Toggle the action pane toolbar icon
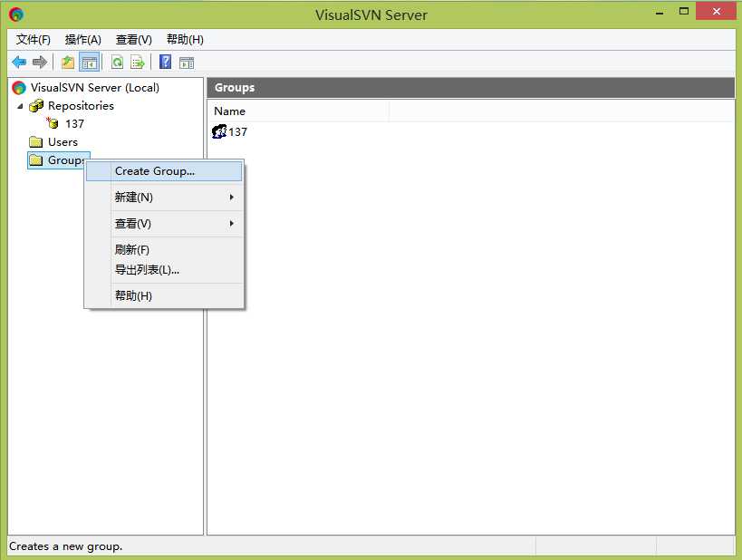The image size is (742, 560). tap(187, 63)
